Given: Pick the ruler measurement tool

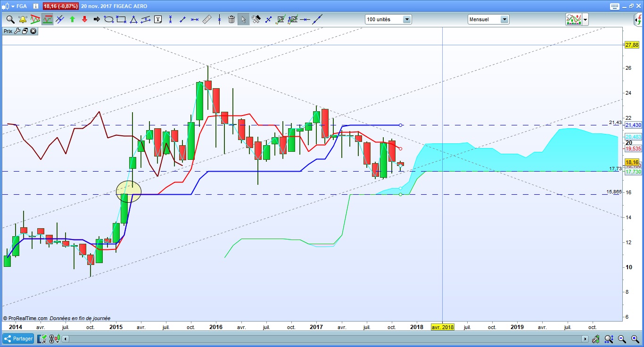Looking at the screenshot, I should coord(207,19).
